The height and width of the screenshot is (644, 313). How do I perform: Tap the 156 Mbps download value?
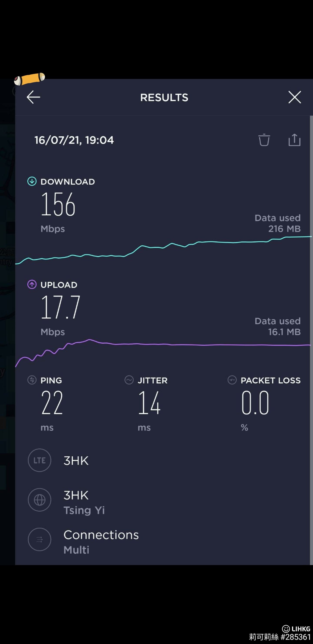[x=58, y=204]
